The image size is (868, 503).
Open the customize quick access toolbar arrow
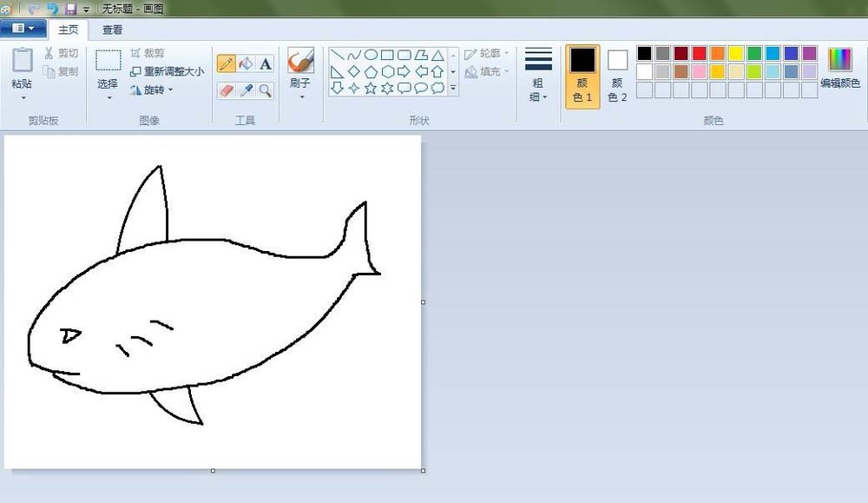[86, 10]
